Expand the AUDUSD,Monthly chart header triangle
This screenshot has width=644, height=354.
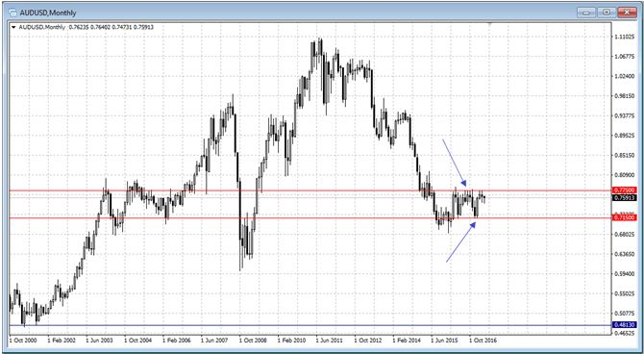[x=13, y=28]
